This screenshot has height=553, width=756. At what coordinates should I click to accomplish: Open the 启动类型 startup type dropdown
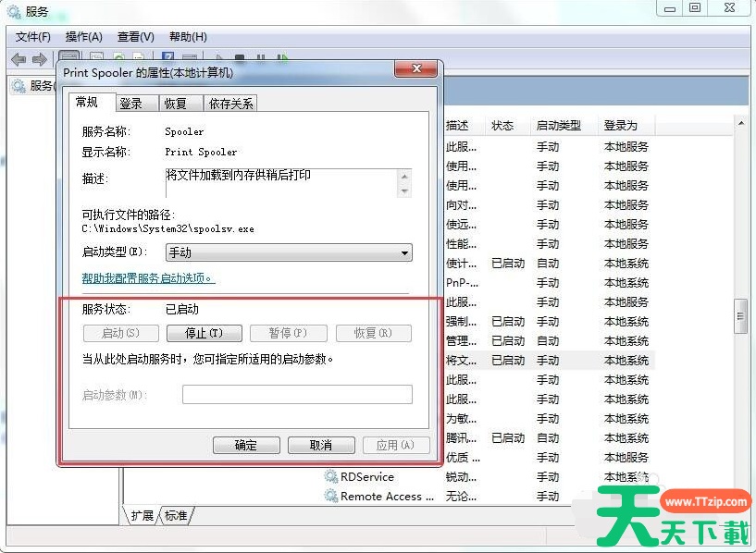[288, 252]
